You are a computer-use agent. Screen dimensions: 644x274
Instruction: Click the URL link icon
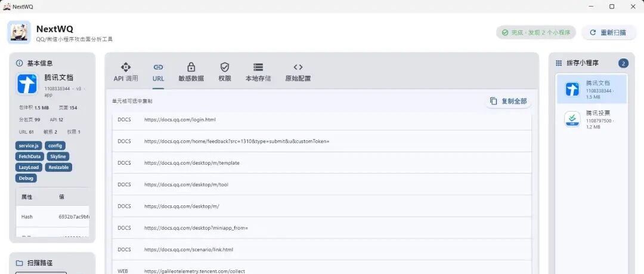[x=158, y=67]
